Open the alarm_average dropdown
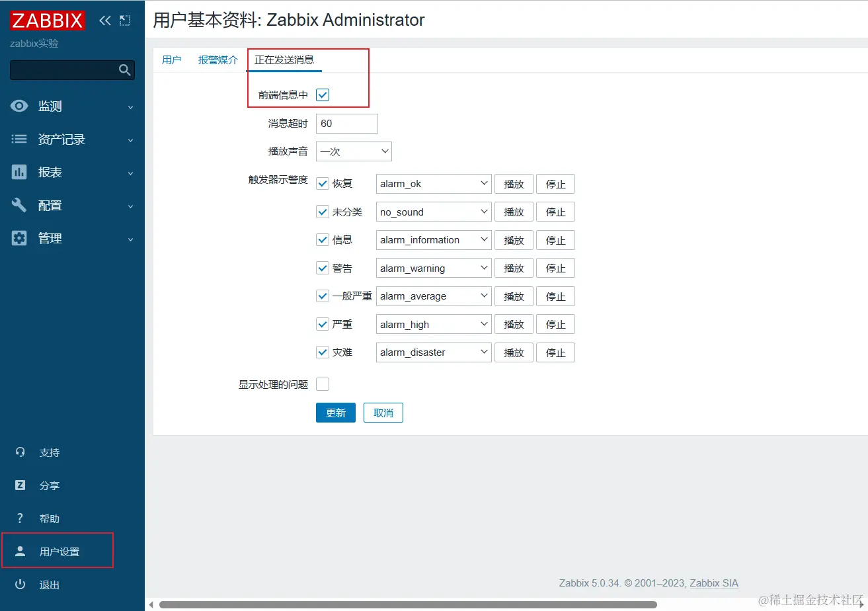 click(434, 296)
